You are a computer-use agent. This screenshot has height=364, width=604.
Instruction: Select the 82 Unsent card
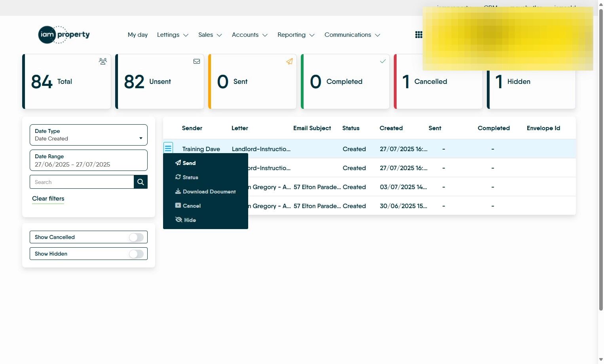(160, 82)
